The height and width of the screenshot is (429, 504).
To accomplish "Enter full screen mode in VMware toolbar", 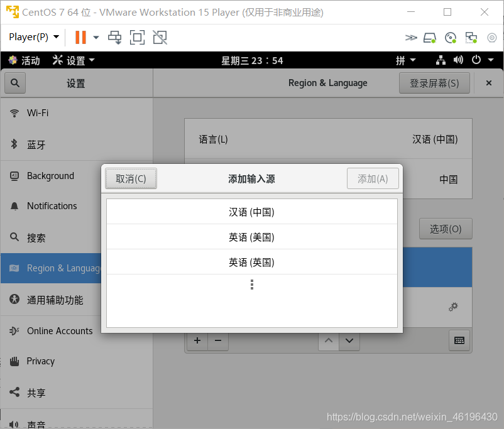I will [137, 37].
